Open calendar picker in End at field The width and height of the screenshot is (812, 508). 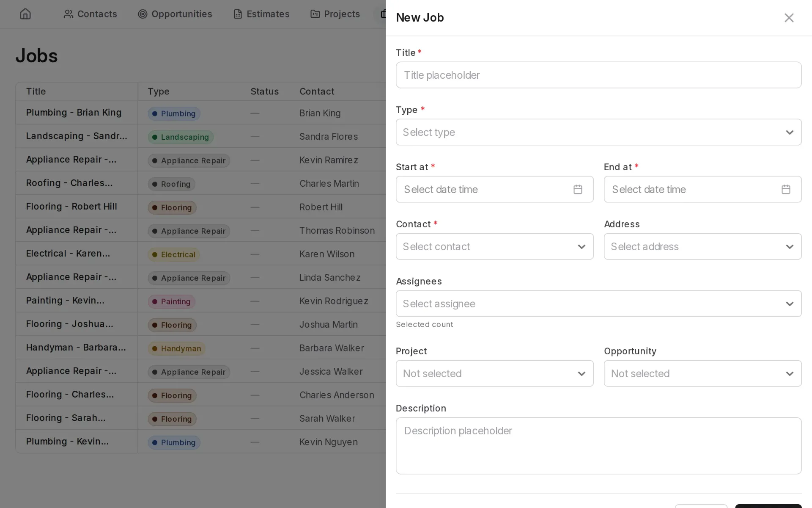coord(786,189)
